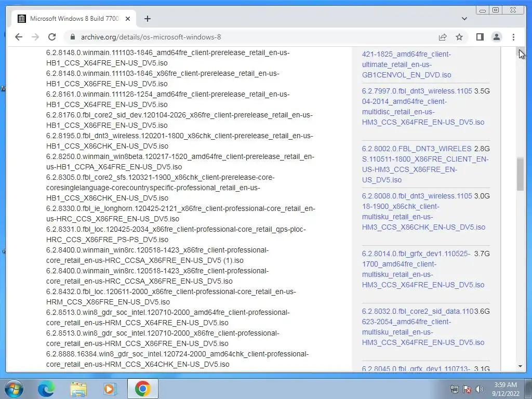Open the 6.2.7997.0.fbl_dnt3_wireless ISO link

pyautogui.click(x=423, y=107)
